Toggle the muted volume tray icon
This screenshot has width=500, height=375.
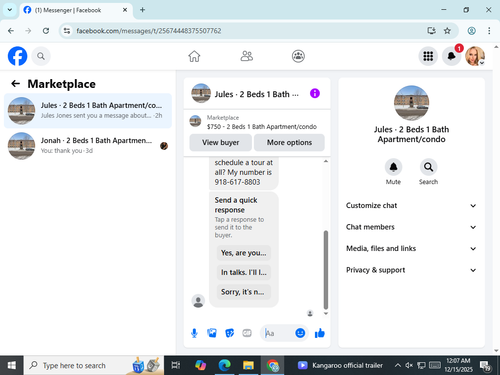tap(409, 365)
